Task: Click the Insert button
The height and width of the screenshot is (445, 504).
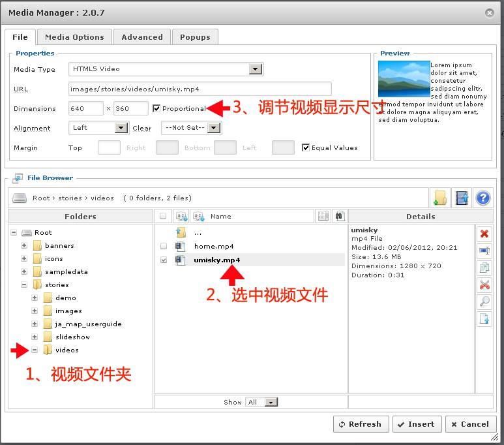Action: pos(417,424)
